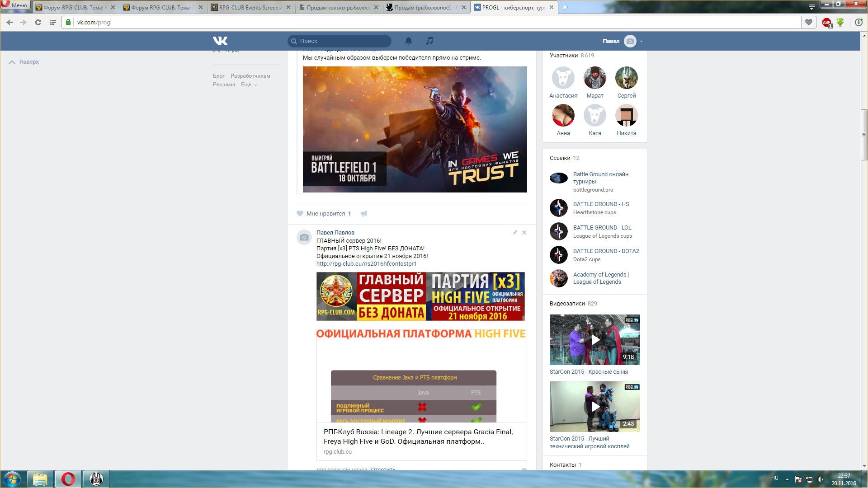This screenshot has width=868, height=488.
Task: Open member Катя avatar
Action: 595,115
